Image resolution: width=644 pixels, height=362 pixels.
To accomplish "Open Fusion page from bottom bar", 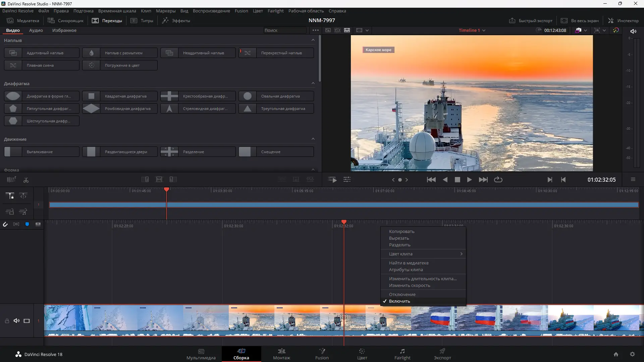I will point(322,354).
